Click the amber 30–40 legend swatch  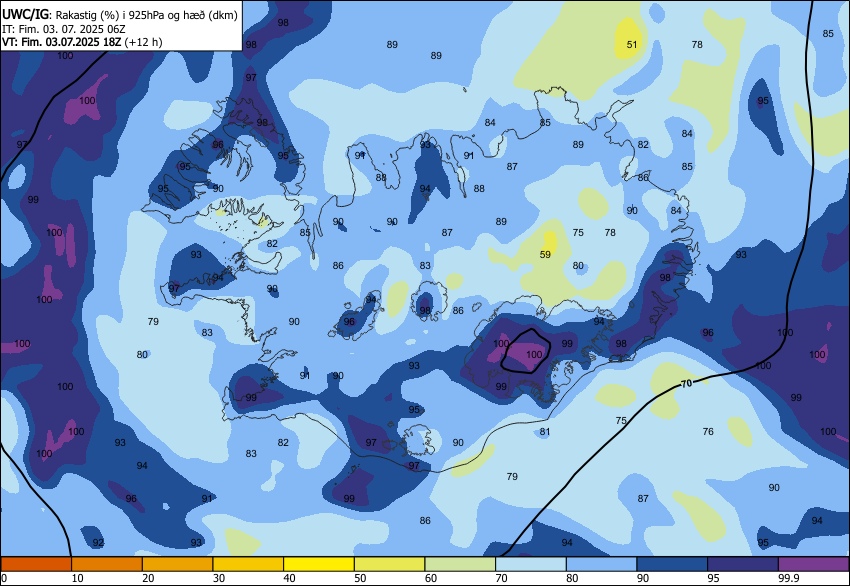click(x=248, y=564)
